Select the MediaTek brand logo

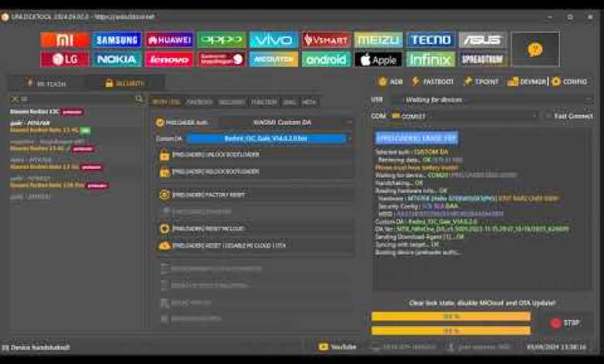(273, 60)
